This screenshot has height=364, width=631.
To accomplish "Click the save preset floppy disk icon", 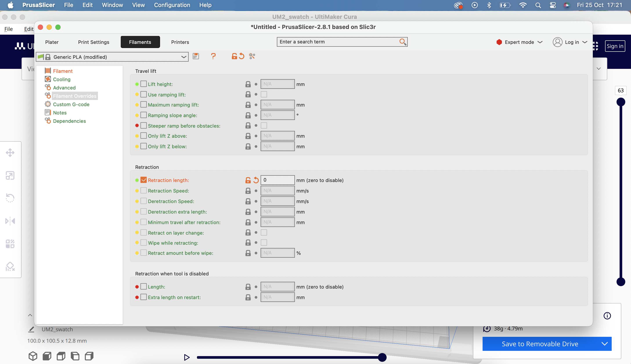I will [196, 56].
